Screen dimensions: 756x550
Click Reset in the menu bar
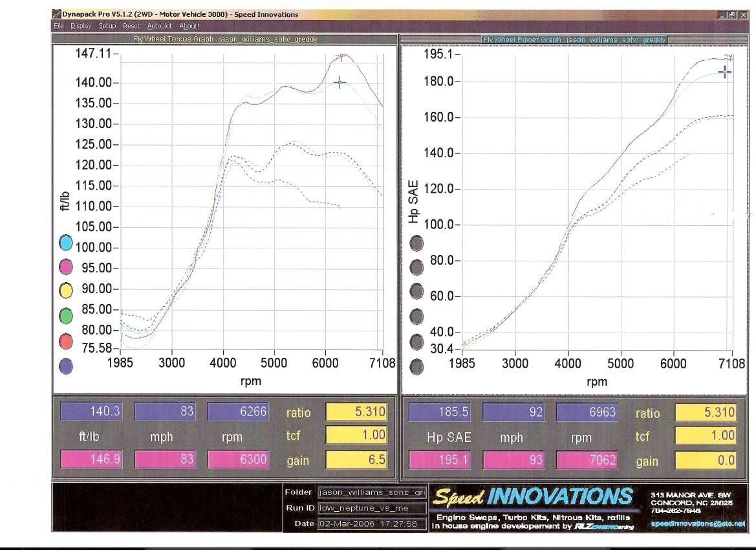131,26
